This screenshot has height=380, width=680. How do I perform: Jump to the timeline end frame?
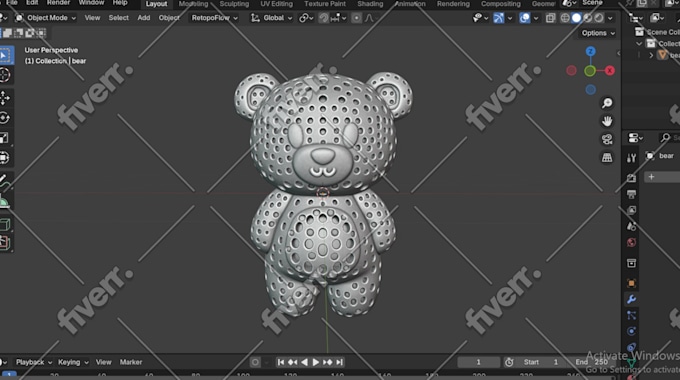click(x=340, y=362)
